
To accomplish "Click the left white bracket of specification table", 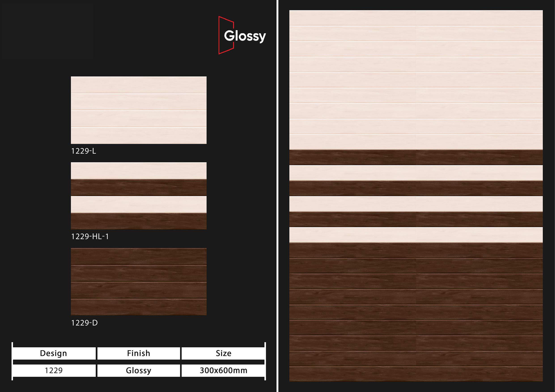I will [12, 361].
